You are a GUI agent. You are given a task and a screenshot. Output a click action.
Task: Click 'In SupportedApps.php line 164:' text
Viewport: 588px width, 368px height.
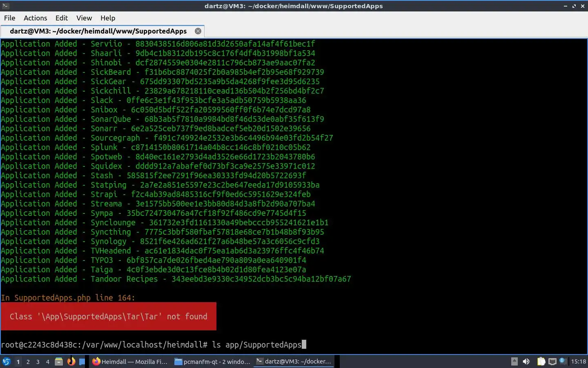(68, 298)
